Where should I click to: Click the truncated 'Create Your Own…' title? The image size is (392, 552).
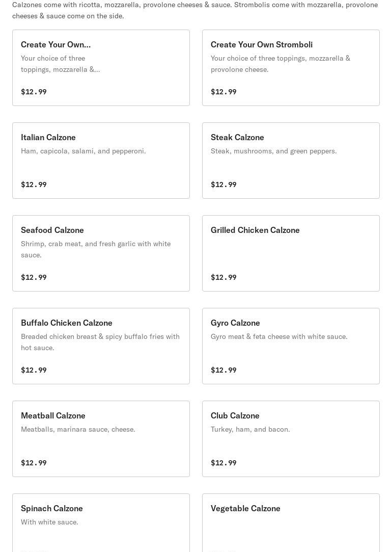tap(56, 44)
